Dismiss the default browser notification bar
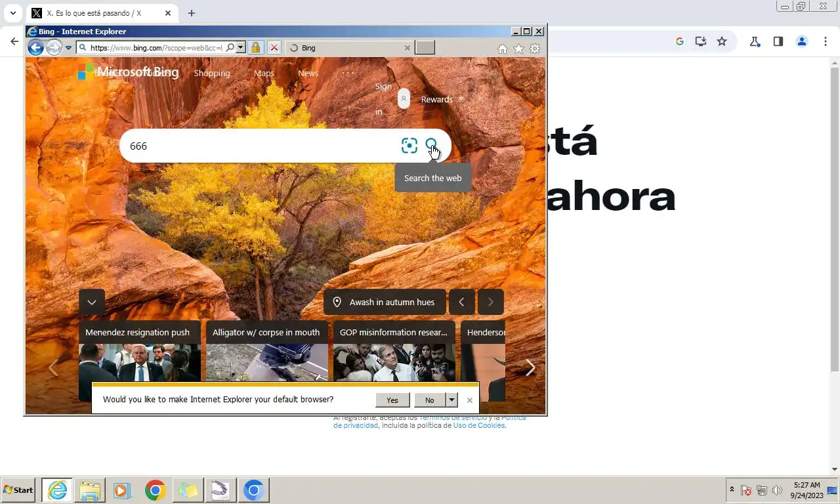 pyautogui.click(x=470, y=400)
